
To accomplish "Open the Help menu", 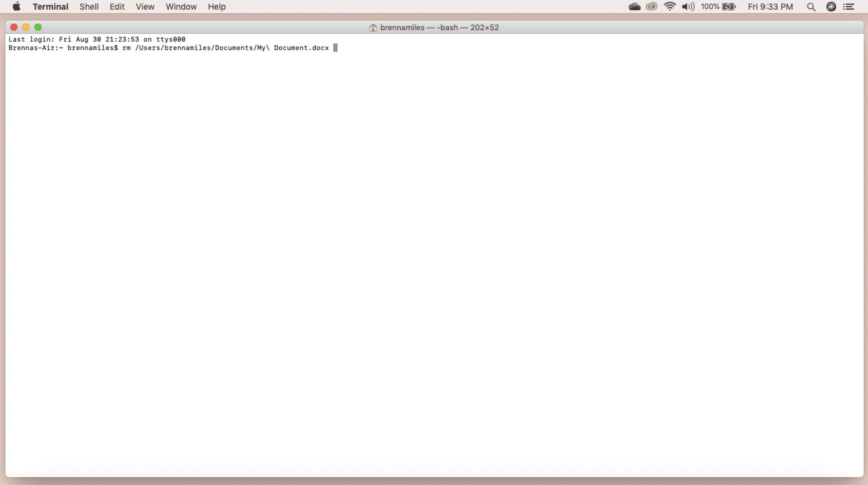I will pyautogui.click(x=216, y=6).
